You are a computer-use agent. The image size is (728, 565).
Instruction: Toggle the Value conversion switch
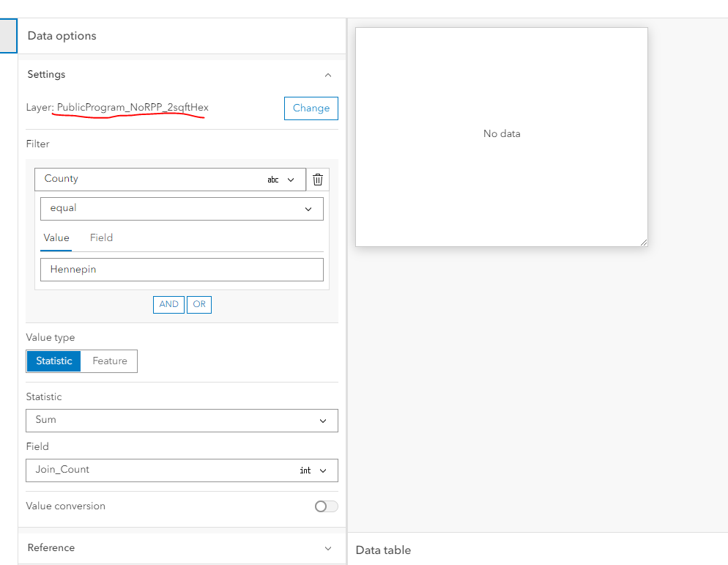click(326, 506)
